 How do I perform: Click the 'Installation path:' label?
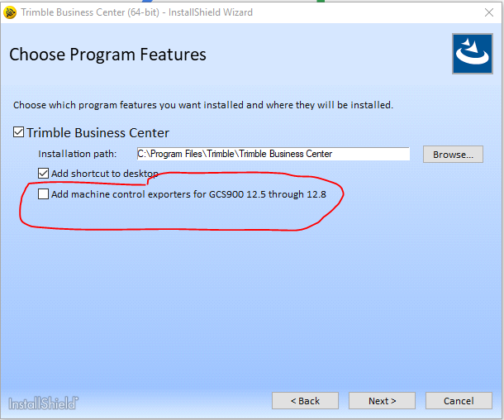click(x=77, y=154)
